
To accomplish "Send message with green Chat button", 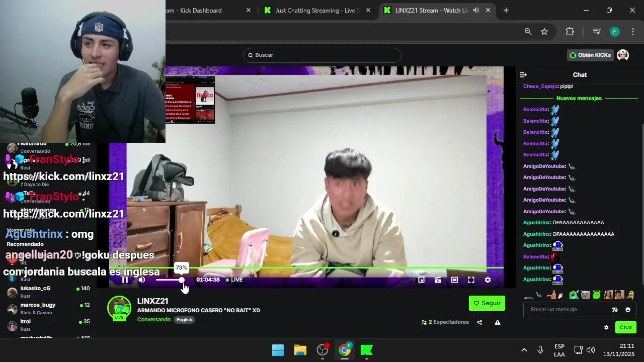I will click(626, 327).
